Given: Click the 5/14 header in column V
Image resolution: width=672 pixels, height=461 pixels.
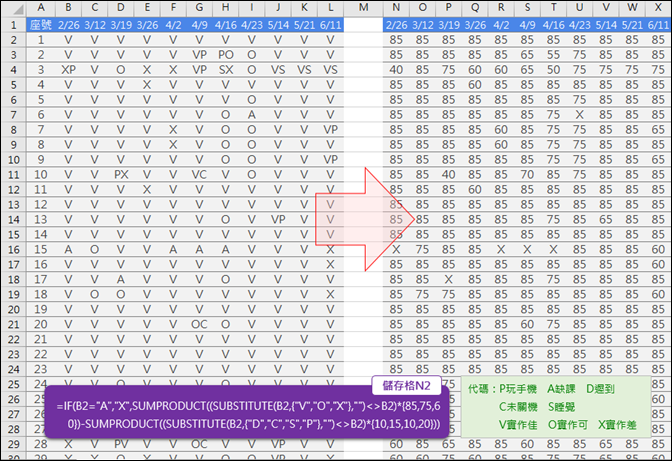Looking at the screenshot, I should pyautogui.click(x=606, y=25).
